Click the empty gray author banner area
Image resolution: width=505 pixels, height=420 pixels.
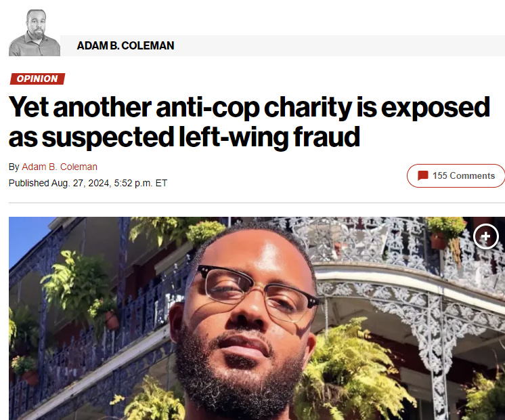click(x=338, y=45)
